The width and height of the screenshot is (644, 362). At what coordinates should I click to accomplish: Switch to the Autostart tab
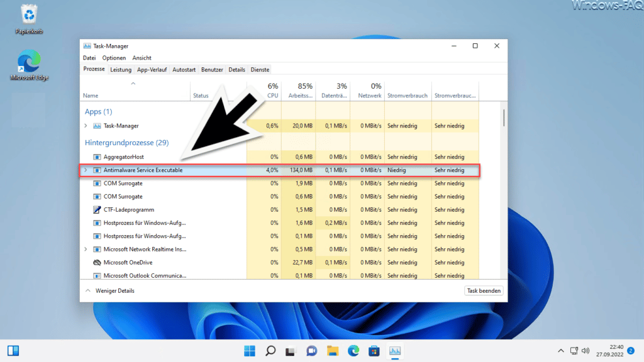(184, 70)
